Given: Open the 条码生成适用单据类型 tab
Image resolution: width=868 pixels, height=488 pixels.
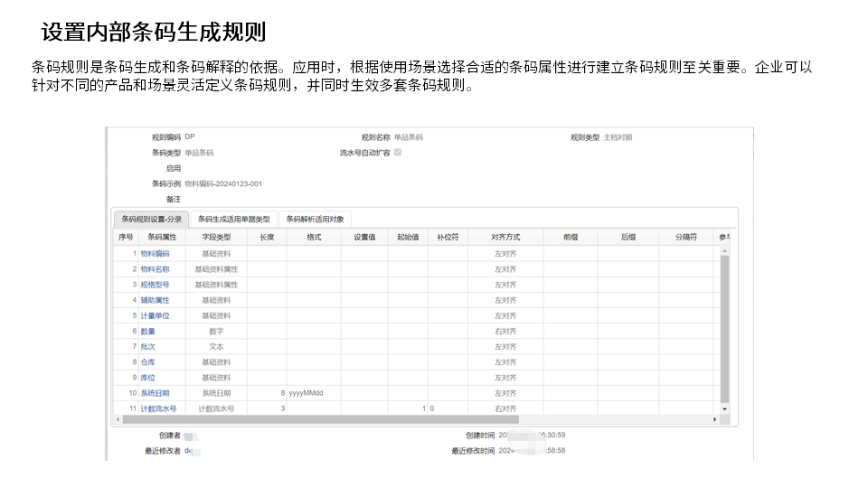Looking at the screenshot, I should click(233, 219).
